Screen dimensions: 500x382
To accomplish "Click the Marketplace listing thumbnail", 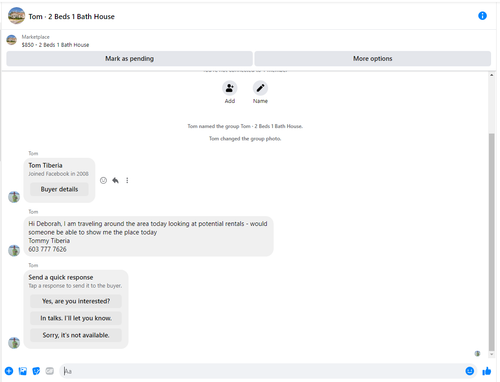I will click(x=12, y=40).
